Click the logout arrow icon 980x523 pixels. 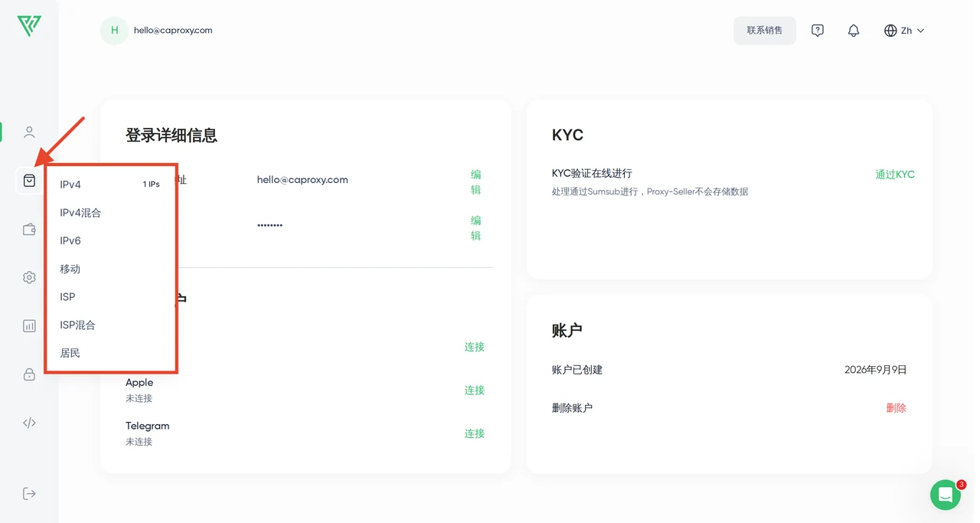[x=29, y=493]
